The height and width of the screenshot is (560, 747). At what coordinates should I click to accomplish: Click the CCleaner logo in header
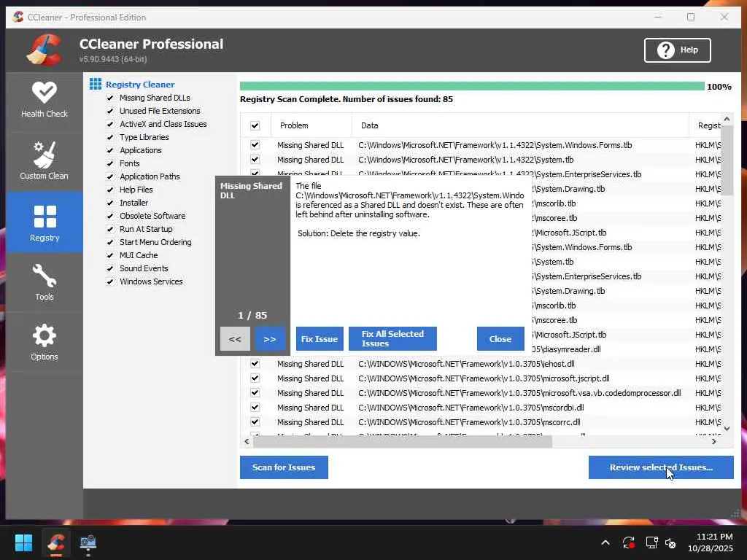44,50
